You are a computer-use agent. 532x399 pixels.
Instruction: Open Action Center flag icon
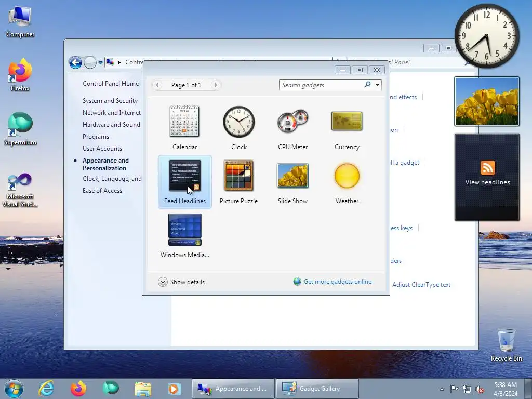(454, 389)
